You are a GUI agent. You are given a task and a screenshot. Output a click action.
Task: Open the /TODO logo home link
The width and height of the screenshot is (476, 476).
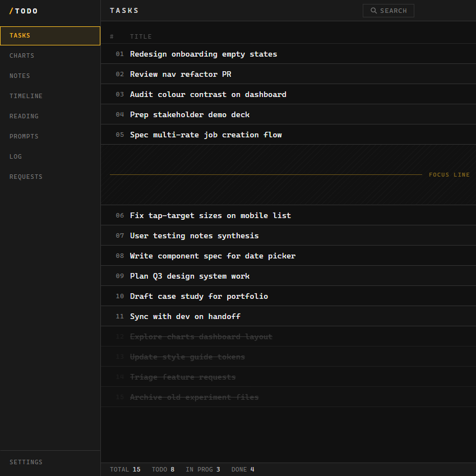(24, 11)
